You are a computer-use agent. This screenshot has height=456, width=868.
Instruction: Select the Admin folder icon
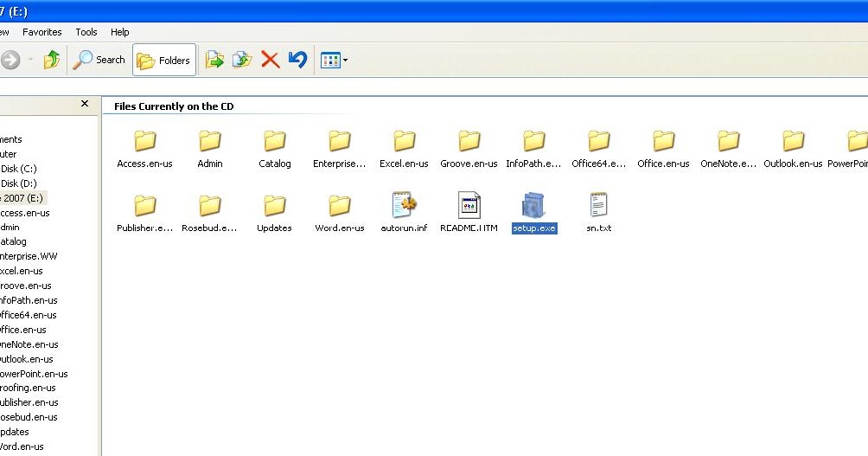click(210, 141)
